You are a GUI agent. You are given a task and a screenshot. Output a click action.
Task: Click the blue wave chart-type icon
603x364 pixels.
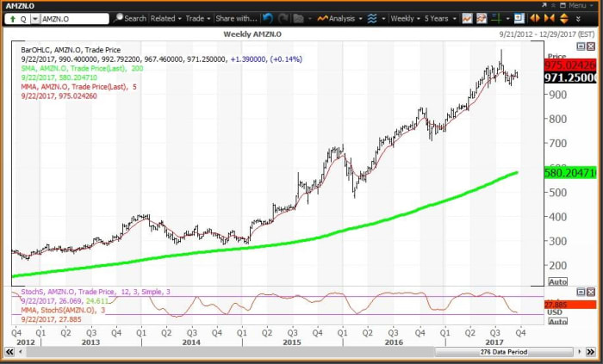[371, 17]
